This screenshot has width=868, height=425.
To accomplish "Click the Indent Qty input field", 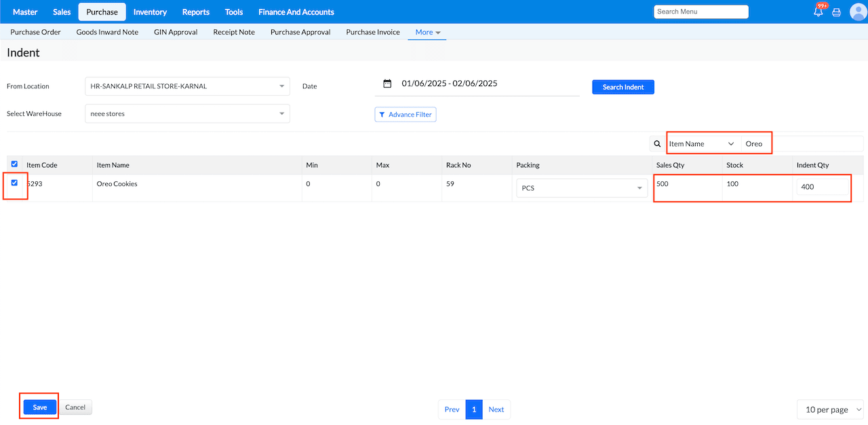I will tap(823, 187).
